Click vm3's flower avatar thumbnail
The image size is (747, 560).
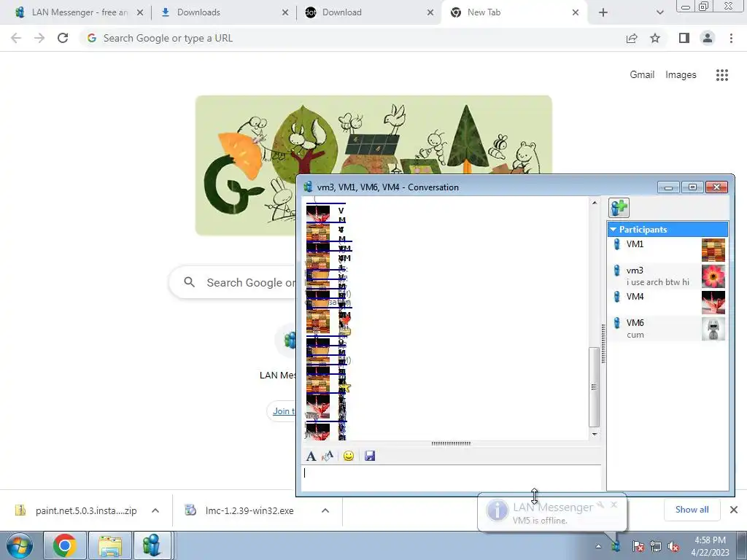pos(713,276)
